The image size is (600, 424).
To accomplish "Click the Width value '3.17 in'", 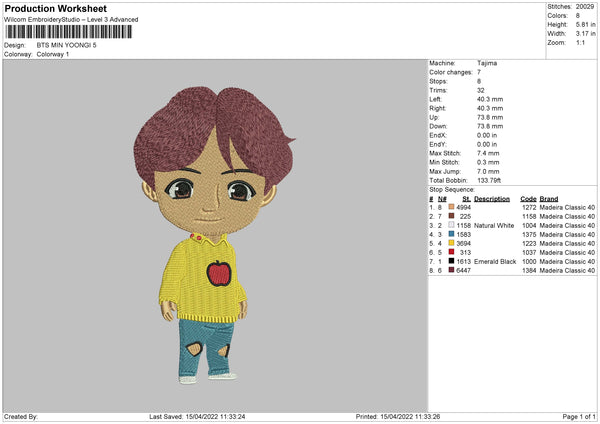I will point(585,34).
